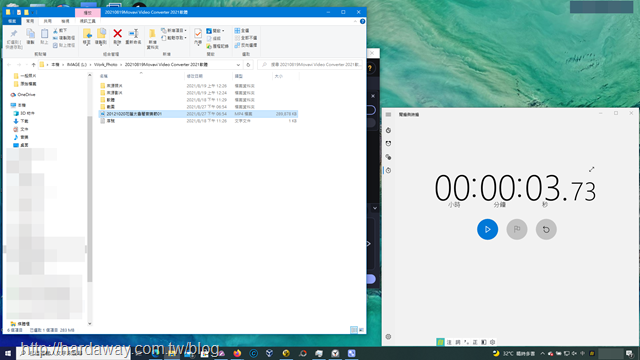This screenshot has height=360, width=640.
Task: Click Invert selection in the ribbon
Action: [246, 45]
